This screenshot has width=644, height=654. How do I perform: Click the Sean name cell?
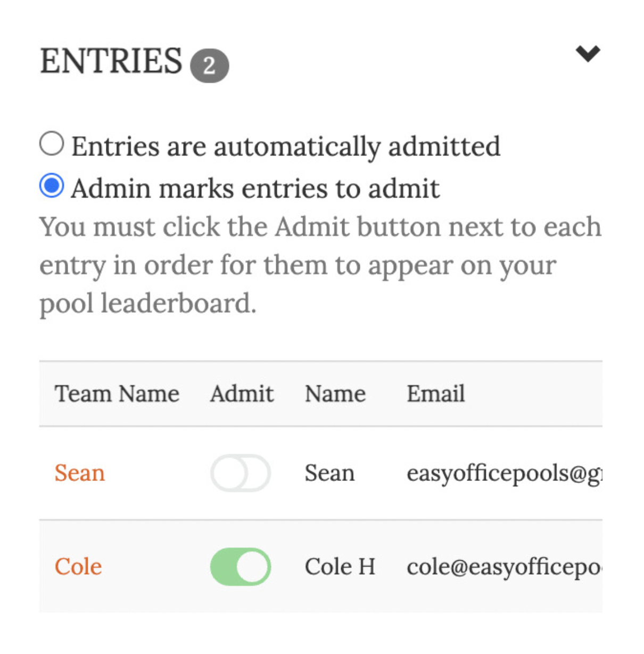[x=329, y=473]
